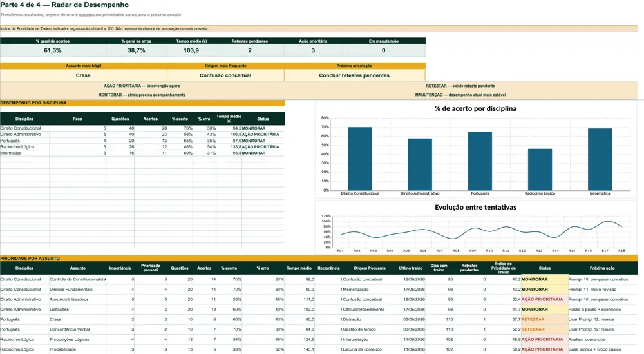The image size is (644, 354).
Task: Click the Português axis label under the bar chart
Action: click(480, 193)
